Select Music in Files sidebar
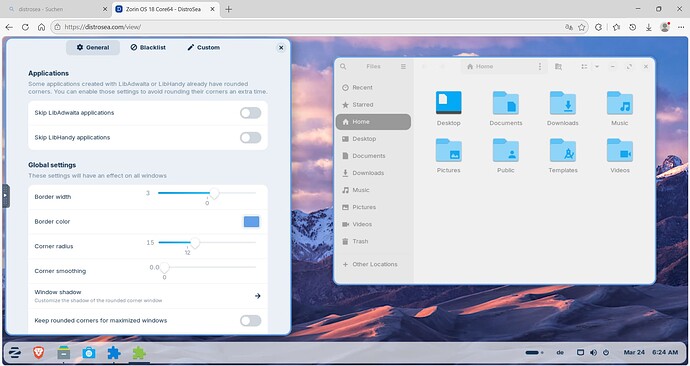690x366 pixels. click(374, 190)
